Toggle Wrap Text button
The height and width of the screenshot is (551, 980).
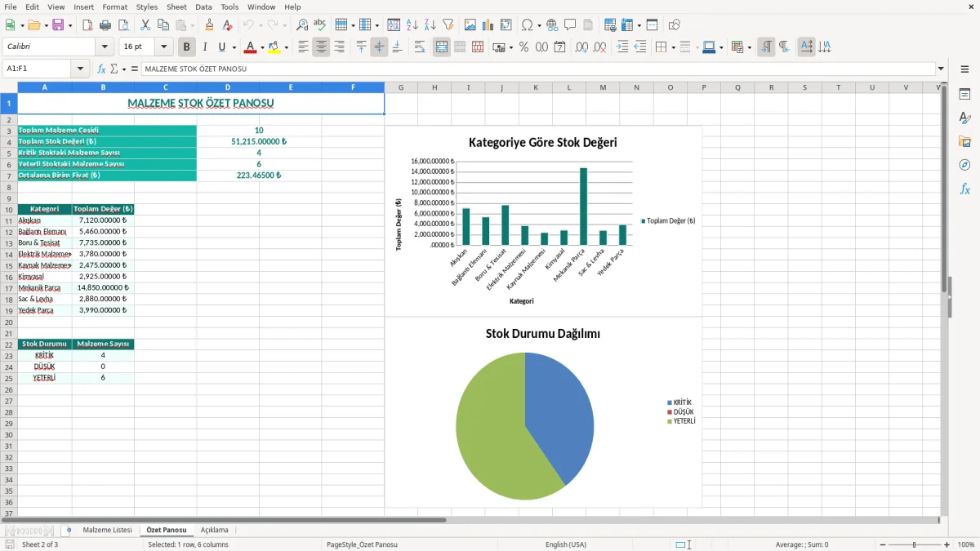pos(420,47)
